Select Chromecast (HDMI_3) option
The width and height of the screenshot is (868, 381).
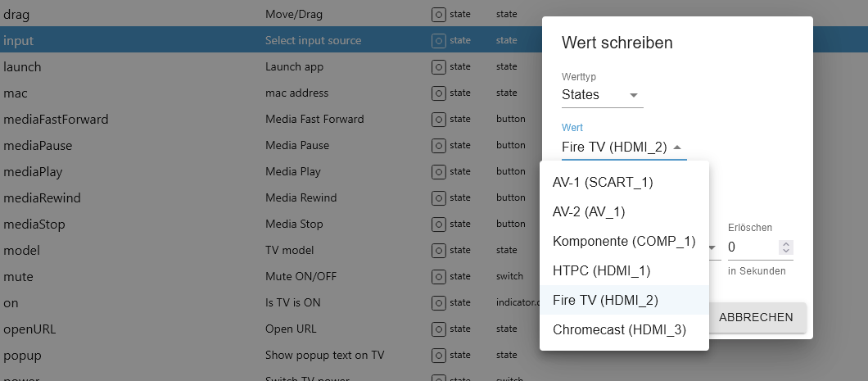click(x=618, y=329)
